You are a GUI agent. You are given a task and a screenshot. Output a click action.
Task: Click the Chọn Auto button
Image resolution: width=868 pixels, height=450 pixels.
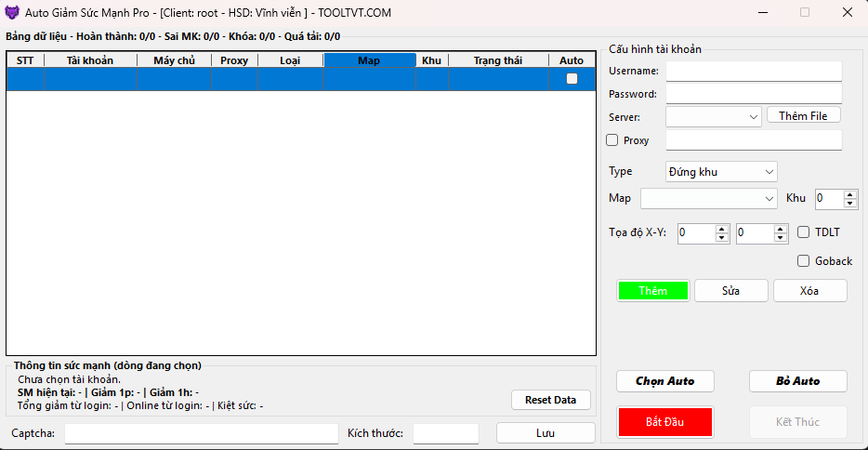(x=664, y=381)
